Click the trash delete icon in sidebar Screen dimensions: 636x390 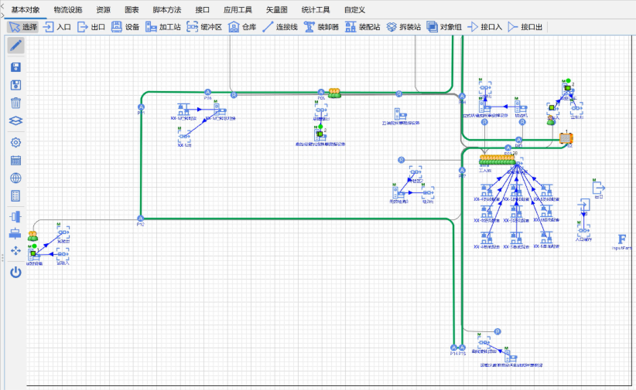click(16, 103)
